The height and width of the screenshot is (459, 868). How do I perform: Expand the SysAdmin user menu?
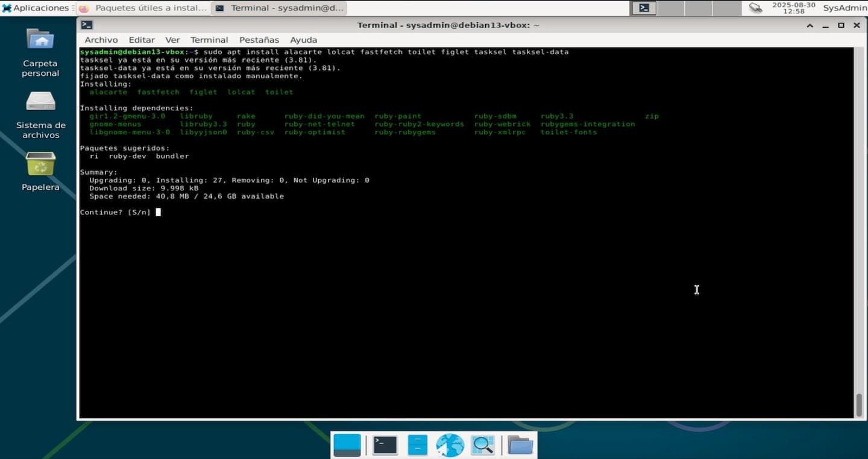point(844,8)
